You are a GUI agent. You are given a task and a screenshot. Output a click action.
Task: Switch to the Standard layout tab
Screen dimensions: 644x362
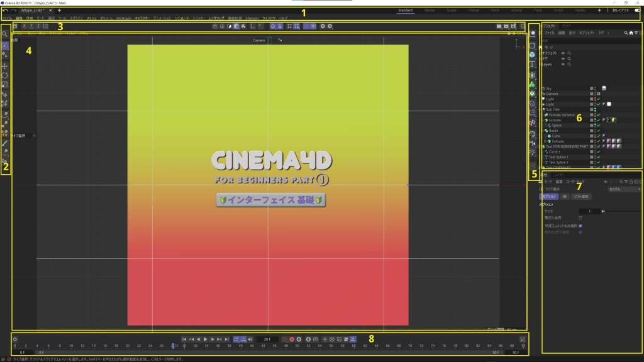(x=406, y=10)
